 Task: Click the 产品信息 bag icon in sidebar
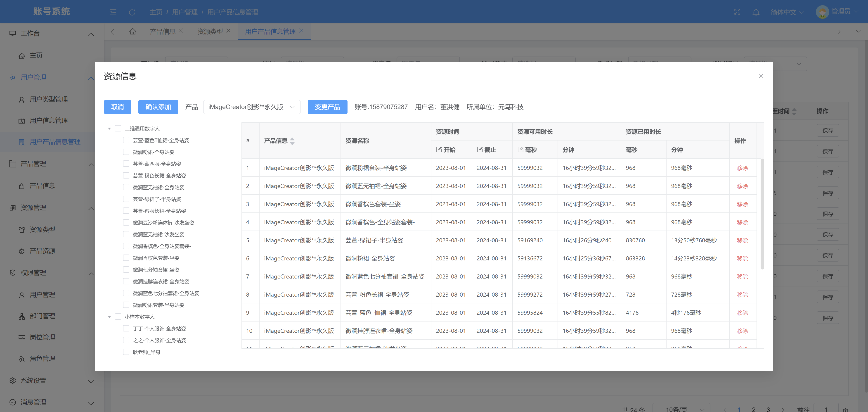pos(21,186)
